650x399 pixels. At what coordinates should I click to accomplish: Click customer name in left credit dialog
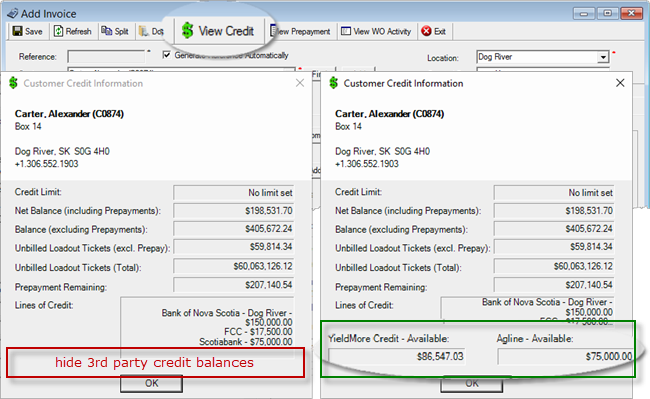tap(69, 114)
